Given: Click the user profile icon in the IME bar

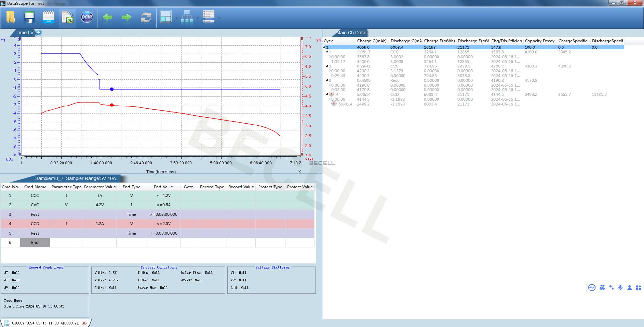Looking at the screenshot, I should pos(629,288).
